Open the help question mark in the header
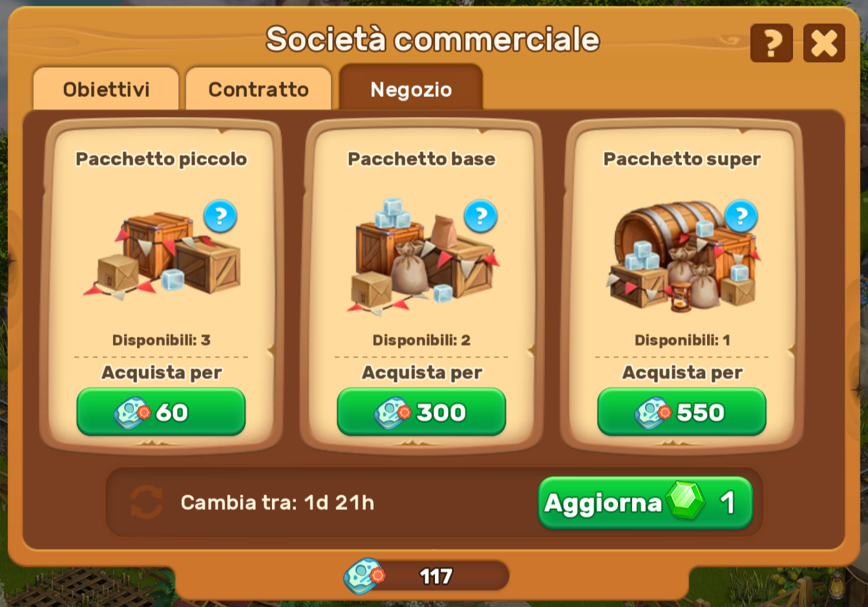The width and height of the screenshot is (868, 607). tap(771, 43)
